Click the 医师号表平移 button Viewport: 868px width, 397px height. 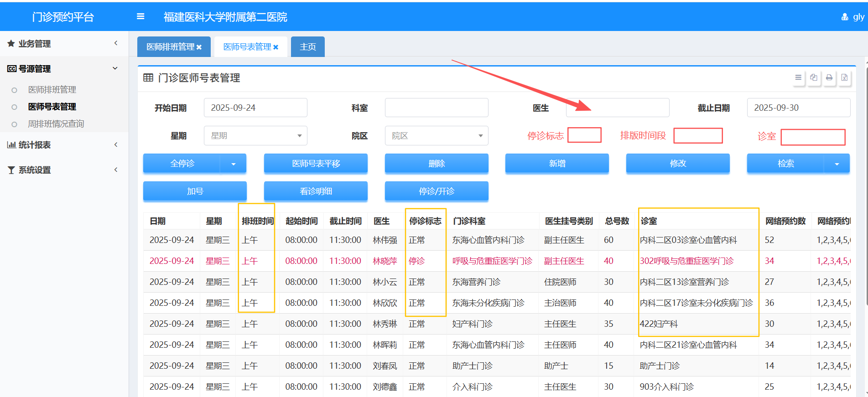(x=316, y=164)
